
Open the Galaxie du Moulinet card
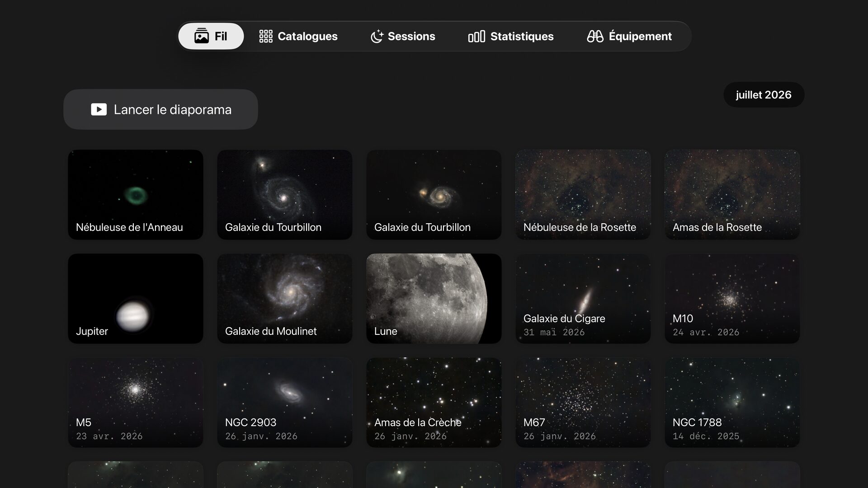click(285, 299)
